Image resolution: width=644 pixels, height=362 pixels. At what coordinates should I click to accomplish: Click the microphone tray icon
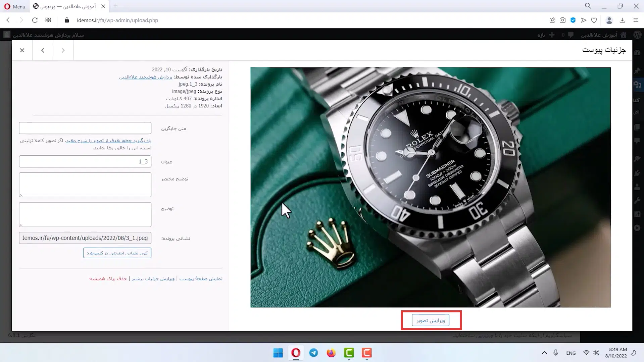pos(556,353)
